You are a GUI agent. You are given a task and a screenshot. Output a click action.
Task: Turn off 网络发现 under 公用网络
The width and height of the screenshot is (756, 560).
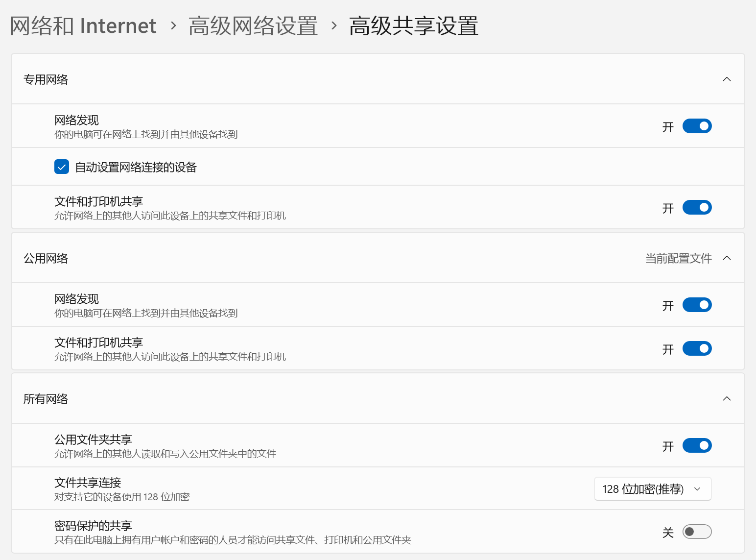coord(697,305)
